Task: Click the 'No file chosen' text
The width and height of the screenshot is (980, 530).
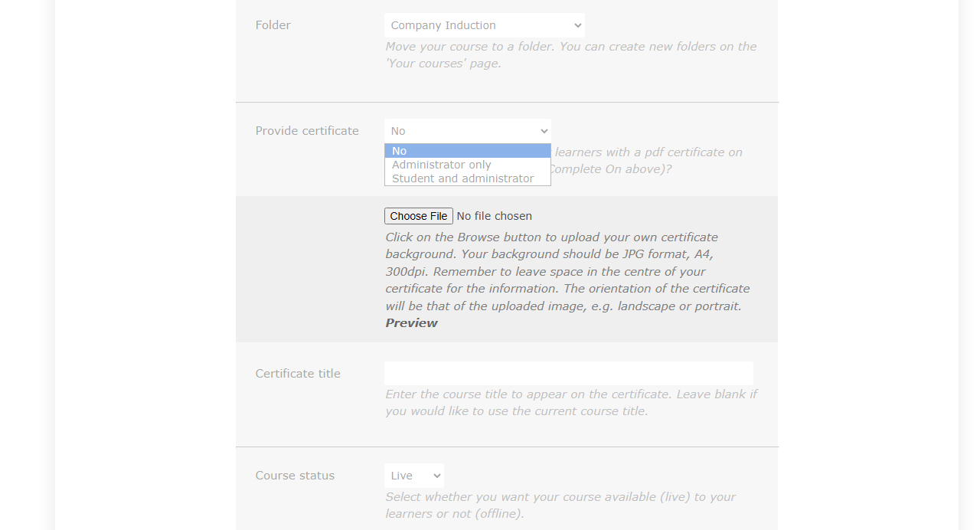Action: pyautogui.click(x=495, y=216)
